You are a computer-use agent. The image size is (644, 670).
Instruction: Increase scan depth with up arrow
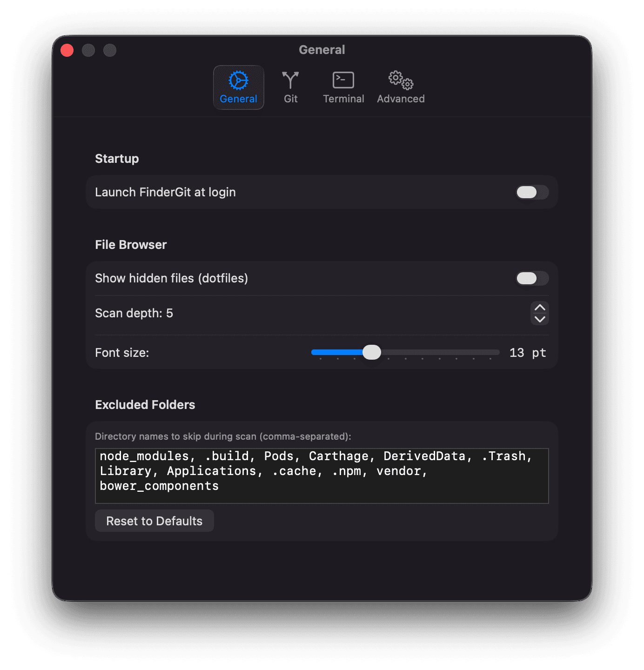539,308
